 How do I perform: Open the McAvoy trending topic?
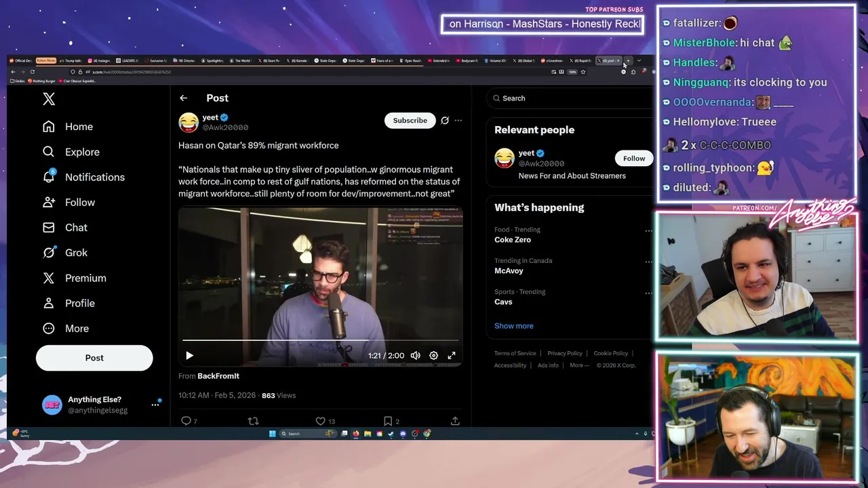[509, 271]
